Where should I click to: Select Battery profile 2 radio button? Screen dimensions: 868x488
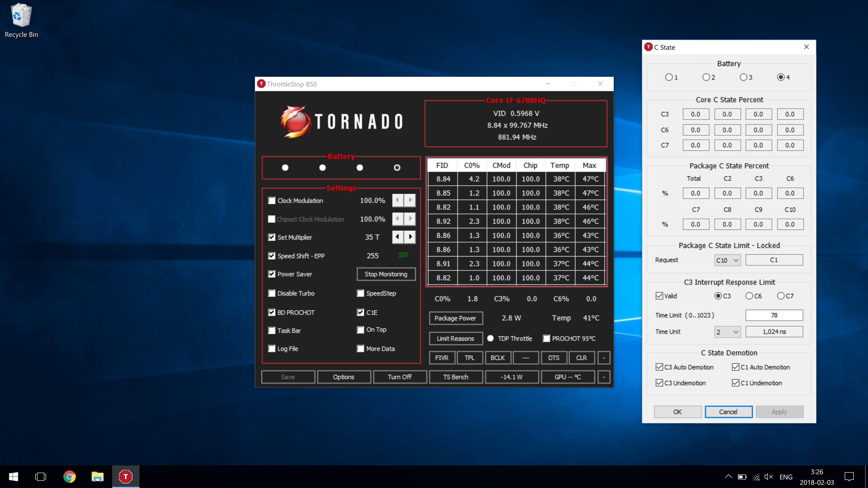click(706, 77)
